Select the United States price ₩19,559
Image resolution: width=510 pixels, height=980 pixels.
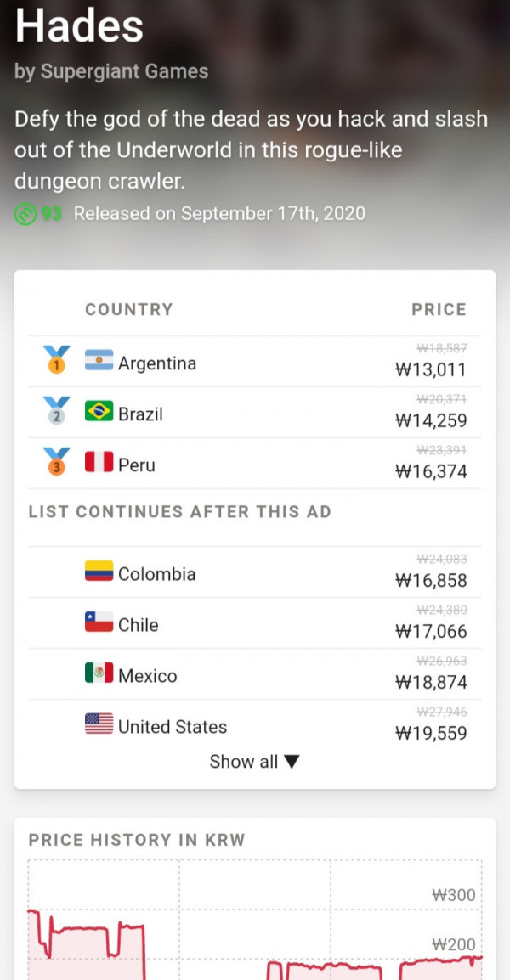[x=431, y=733]
